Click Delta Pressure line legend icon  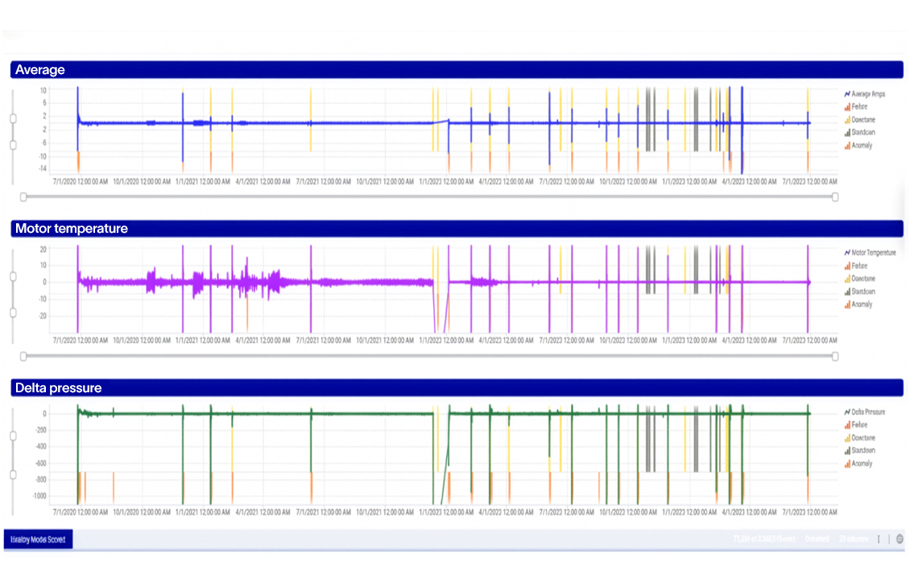point(846,412)
